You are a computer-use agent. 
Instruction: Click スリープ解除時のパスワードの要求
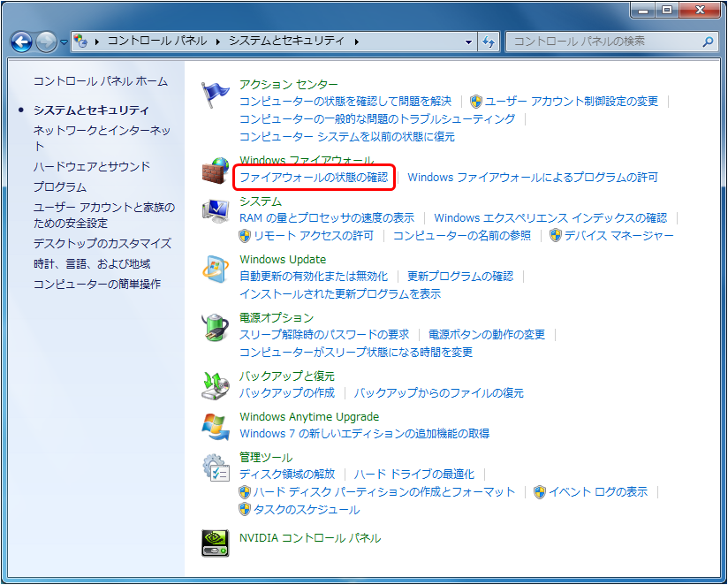click(324, 335)
